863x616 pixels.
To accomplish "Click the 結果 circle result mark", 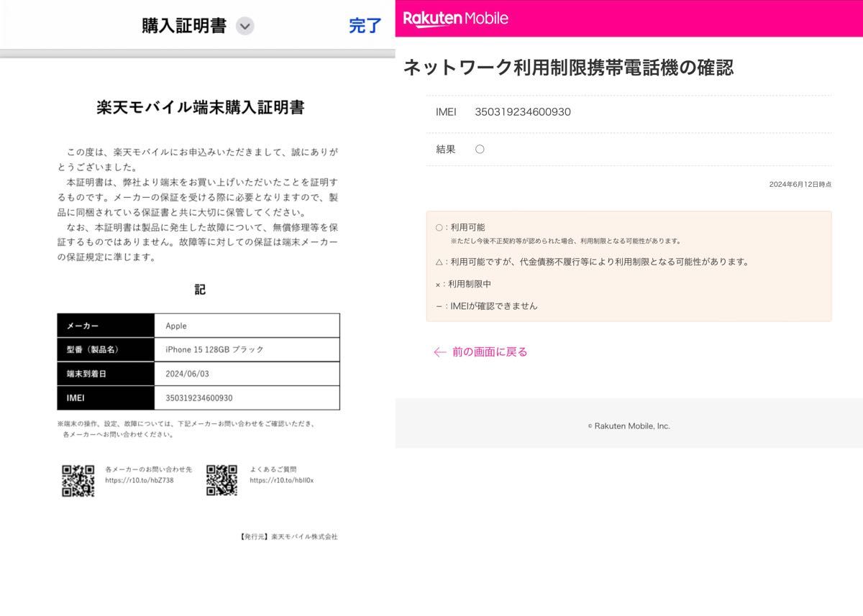I will click(x=480, y=150).
